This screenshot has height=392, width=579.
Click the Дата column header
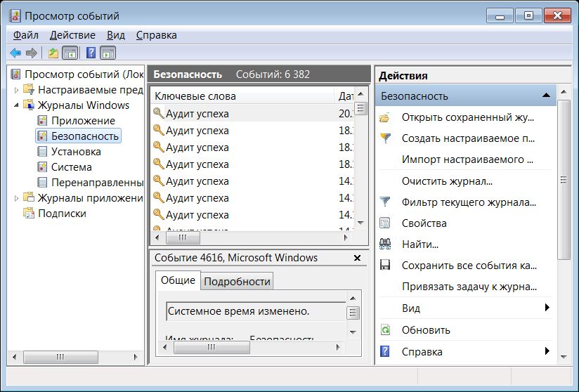(x=344, y=96)
